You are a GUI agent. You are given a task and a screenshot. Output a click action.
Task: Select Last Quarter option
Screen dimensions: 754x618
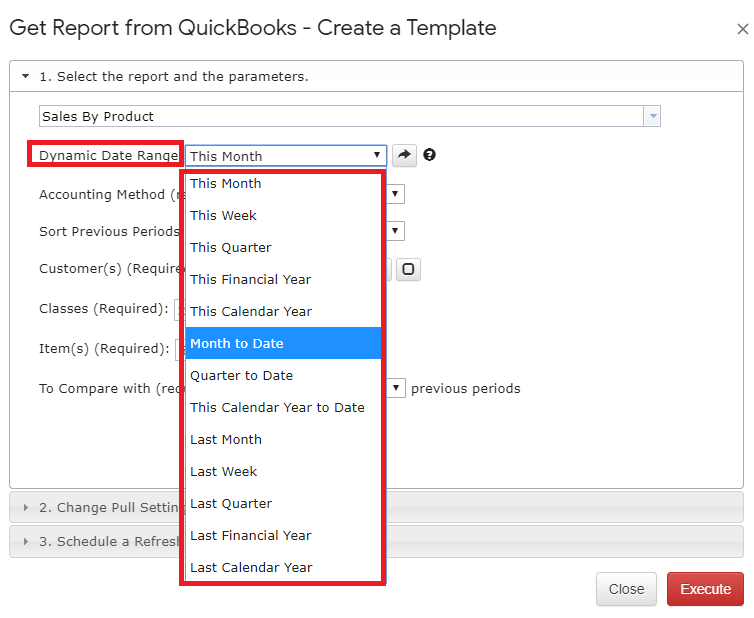pos(283,504)
